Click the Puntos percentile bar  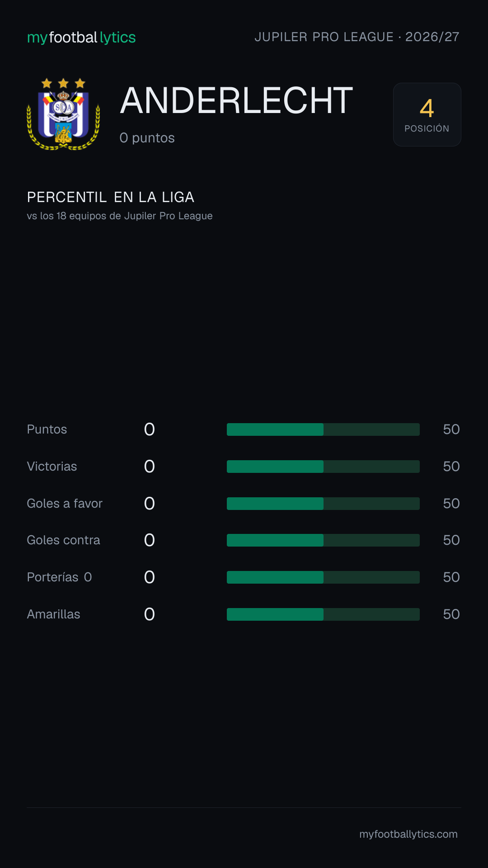coord(323,429)
